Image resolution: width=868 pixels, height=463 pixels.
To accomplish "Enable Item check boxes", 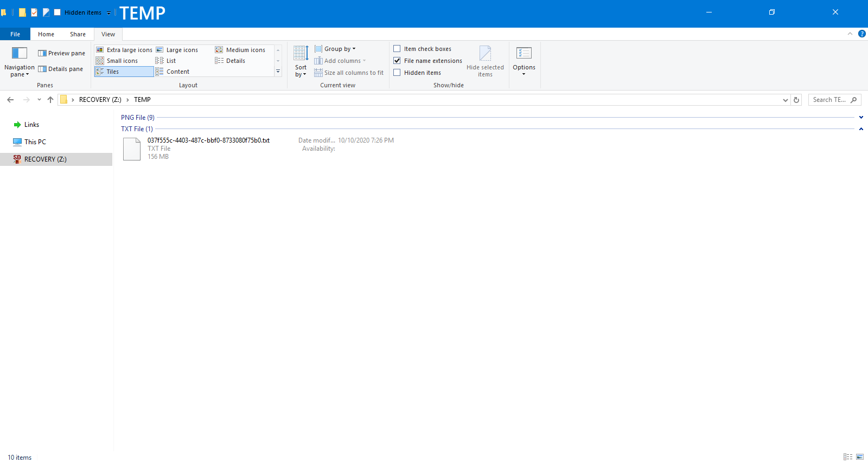I will (x=422, y=49).
